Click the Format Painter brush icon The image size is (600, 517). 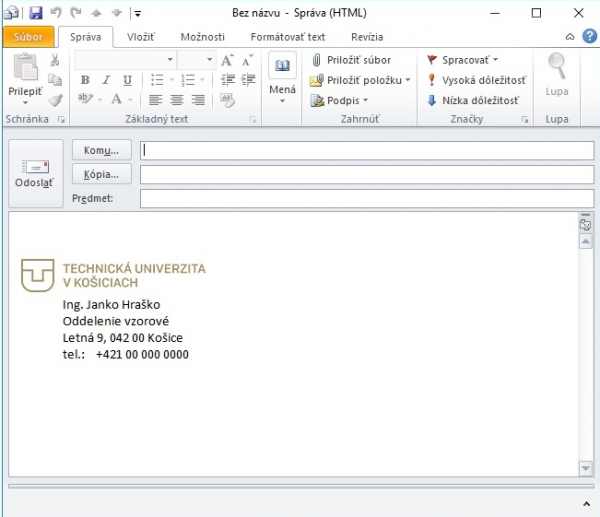click(x=55, y=100)
